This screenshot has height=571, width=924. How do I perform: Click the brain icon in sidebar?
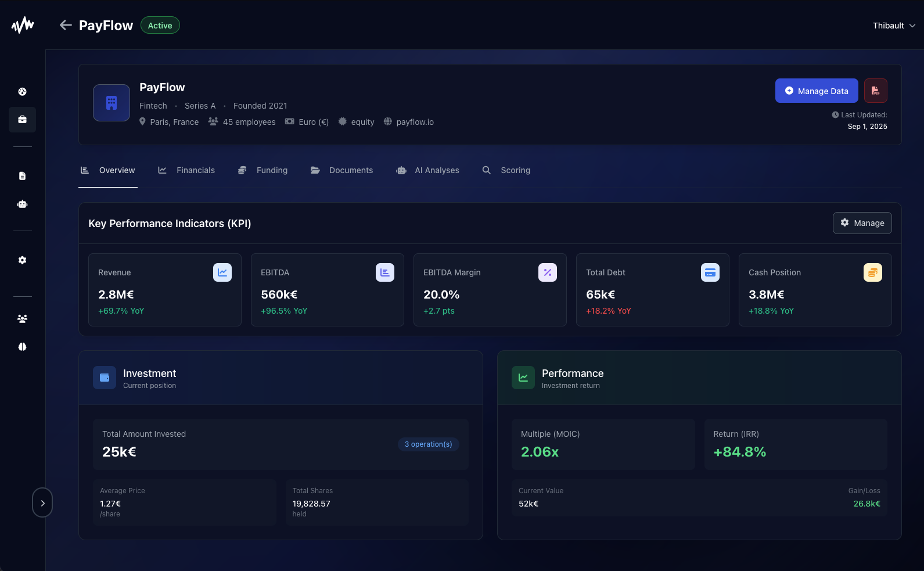23,347
